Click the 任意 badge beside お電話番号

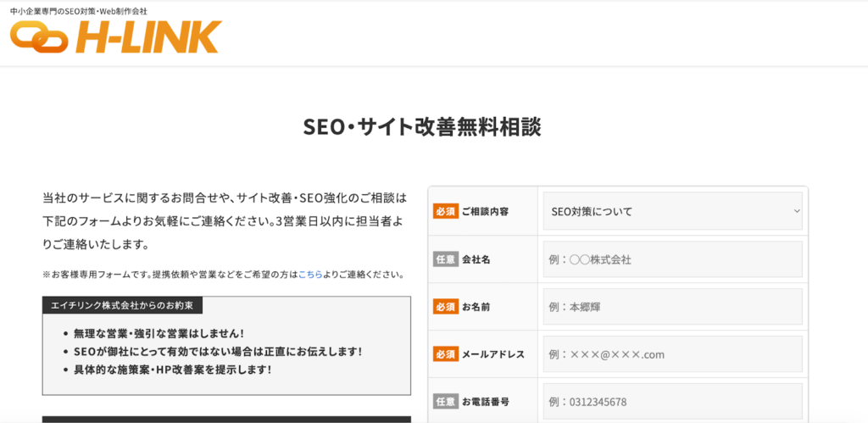pyautogui.click(x=445, y=402)
